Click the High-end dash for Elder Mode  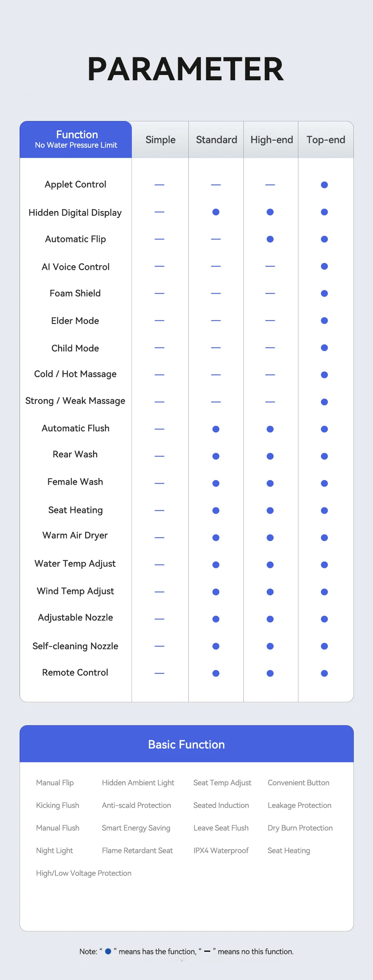pyautogui.click(x=270, y=321)
